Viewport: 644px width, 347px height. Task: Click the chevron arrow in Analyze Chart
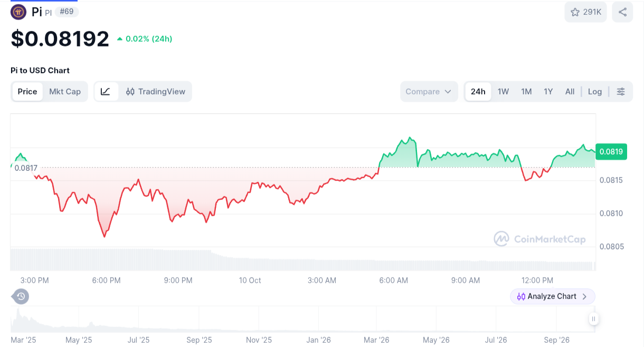tap(584, 296)
